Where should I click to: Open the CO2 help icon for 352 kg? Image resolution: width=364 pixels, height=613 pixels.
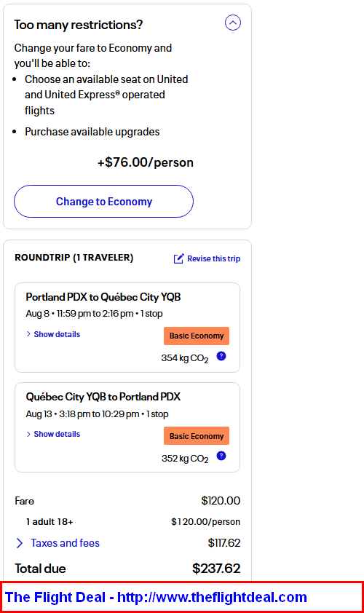[x=221, y=456]
